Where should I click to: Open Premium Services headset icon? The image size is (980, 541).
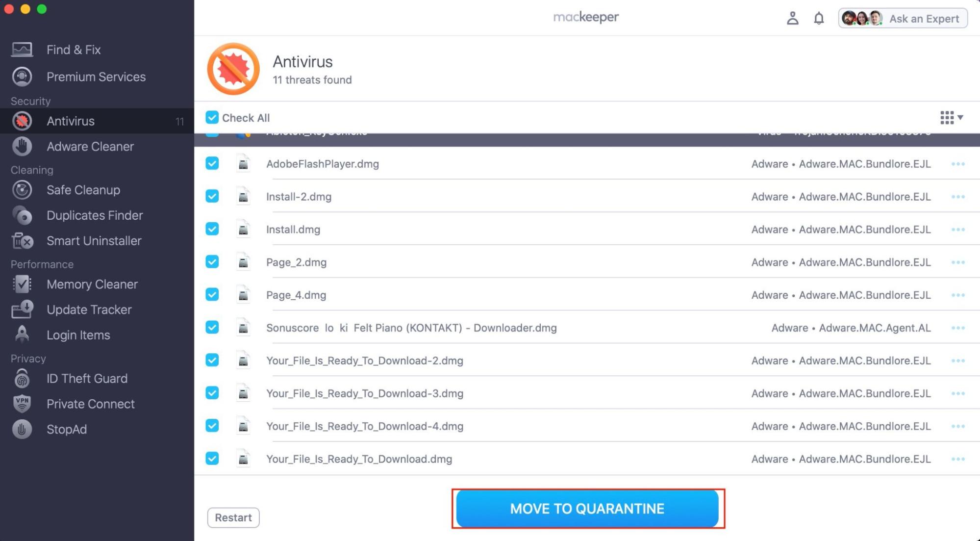coord(22,77)
